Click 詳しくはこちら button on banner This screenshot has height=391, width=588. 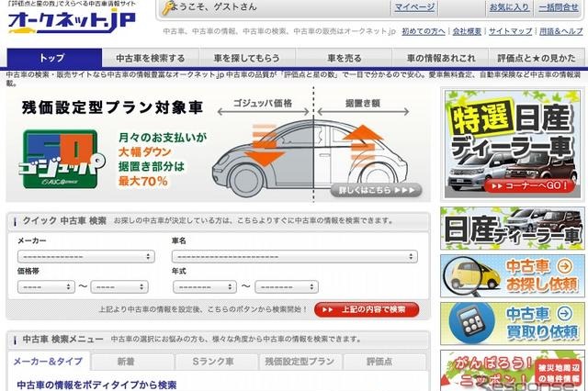[376, 190]
